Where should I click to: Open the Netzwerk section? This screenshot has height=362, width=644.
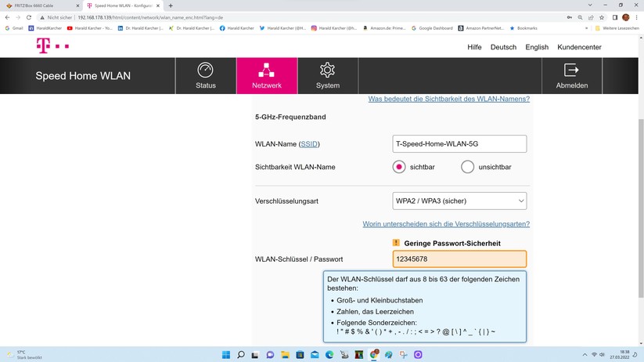tap(267, 76)
